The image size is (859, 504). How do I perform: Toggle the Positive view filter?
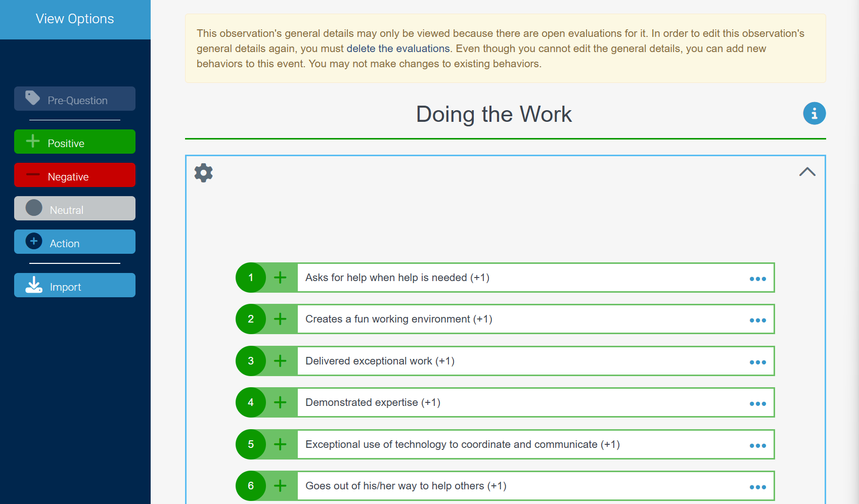(75, 142)
